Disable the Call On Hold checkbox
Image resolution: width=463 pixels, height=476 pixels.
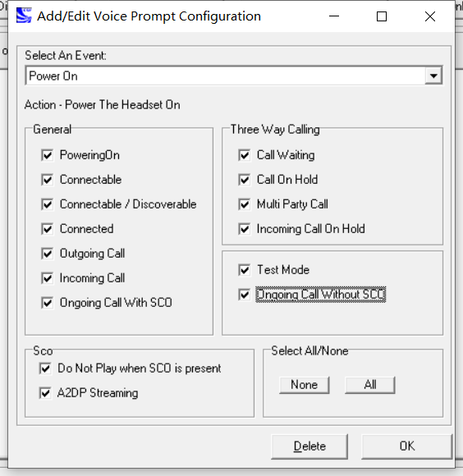point(245,180)
